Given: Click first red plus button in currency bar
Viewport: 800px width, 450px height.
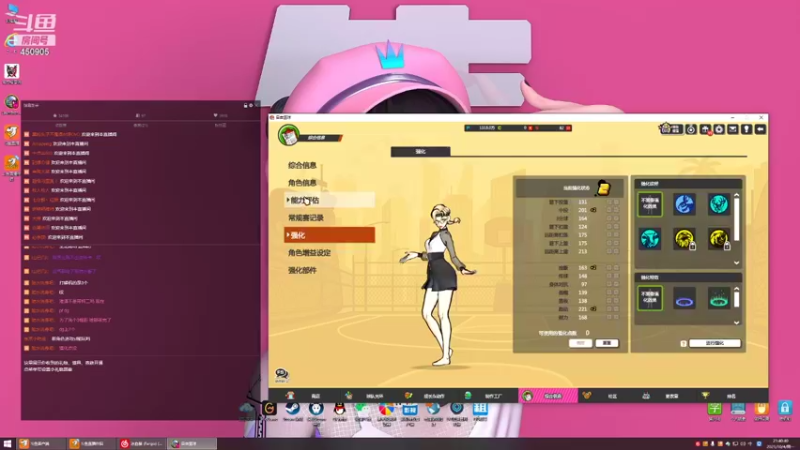Looking at the screenshot, I should [531, 128].
